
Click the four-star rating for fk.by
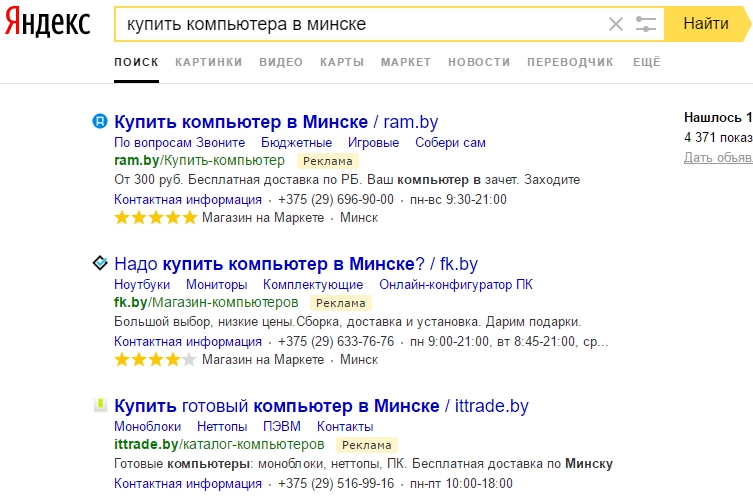156,359
